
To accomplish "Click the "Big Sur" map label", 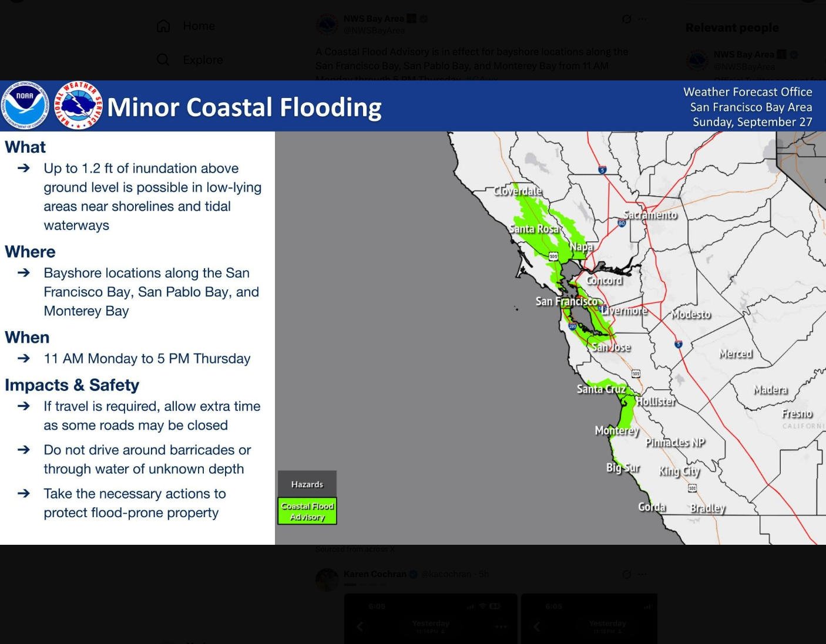I will tap(623, 468).
